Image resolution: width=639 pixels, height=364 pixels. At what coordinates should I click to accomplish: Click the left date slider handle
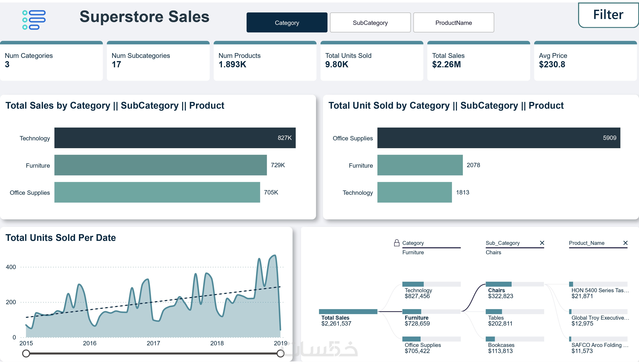[x=26, y=353]
